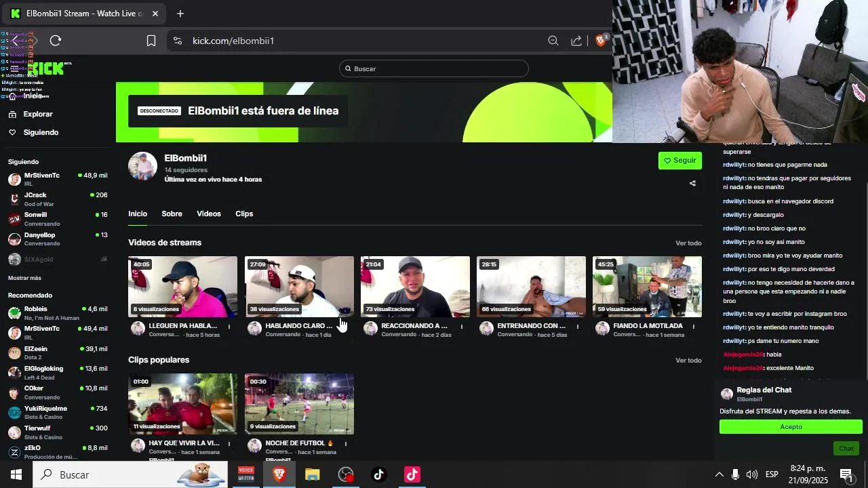
Task: Play the 01:00 HAY QUE VIVIR clip
Action: point(183,404)
